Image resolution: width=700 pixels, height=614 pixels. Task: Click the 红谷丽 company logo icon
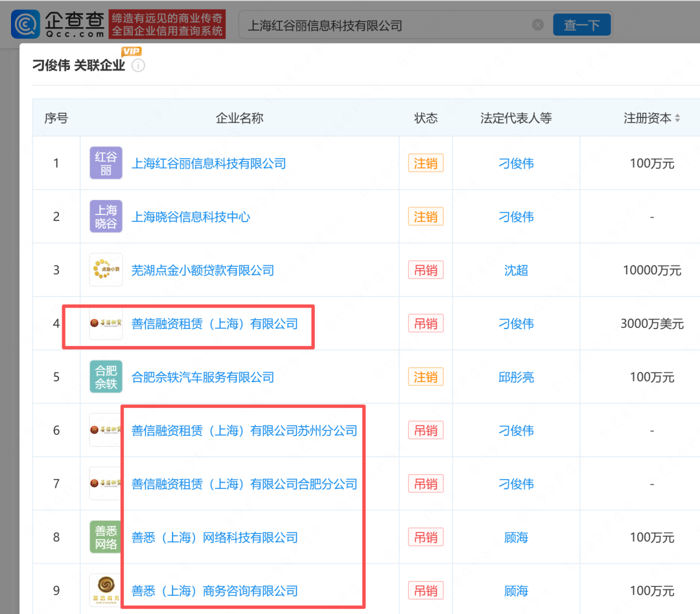pyautogui.click(x=106, y=163)
